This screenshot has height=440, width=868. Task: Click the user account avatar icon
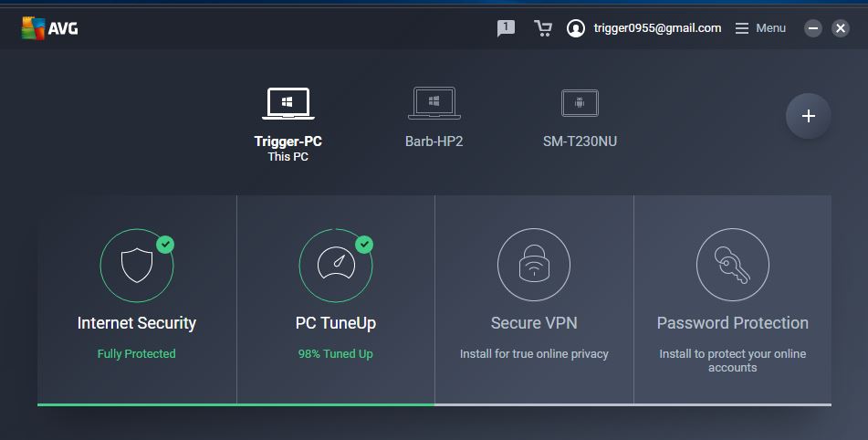coord(576,28)
